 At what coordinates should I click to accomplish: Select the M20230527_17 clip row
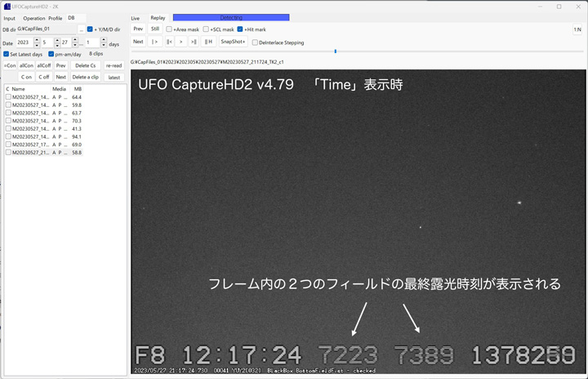point(43,145)
